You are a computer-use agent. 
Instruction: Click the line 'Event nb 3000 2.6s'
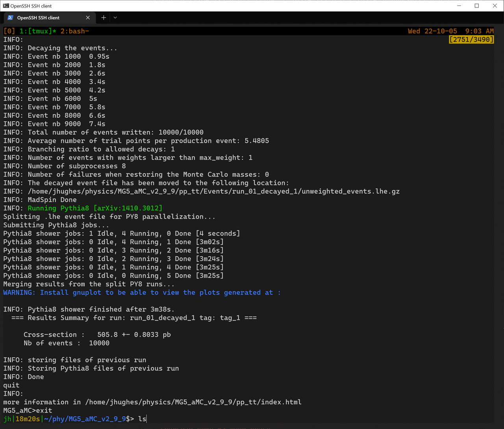click(x=54, y=73)
